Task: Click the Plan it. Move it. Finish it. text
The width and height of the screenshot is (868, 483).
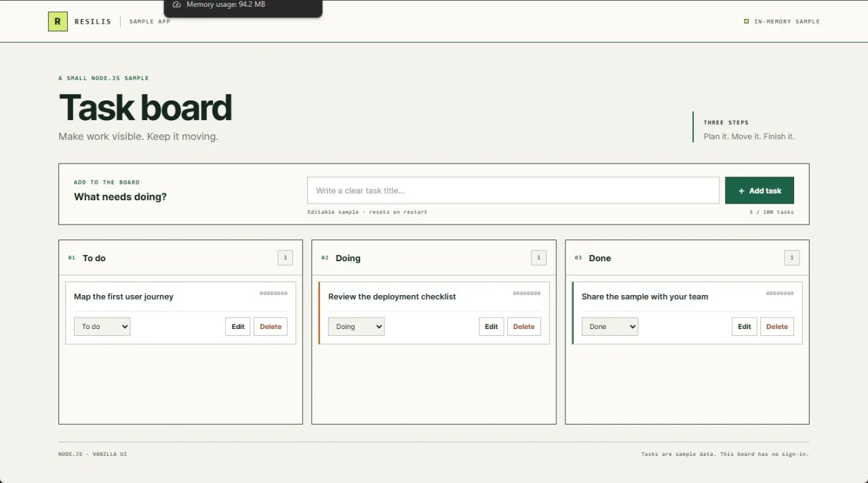Action: pyautogui.click(x=749, y=136)
